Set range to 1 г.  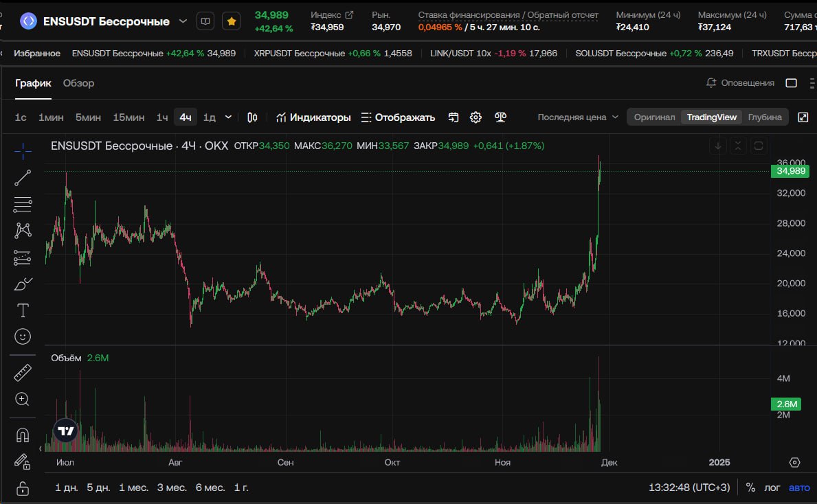click(241, 488)
